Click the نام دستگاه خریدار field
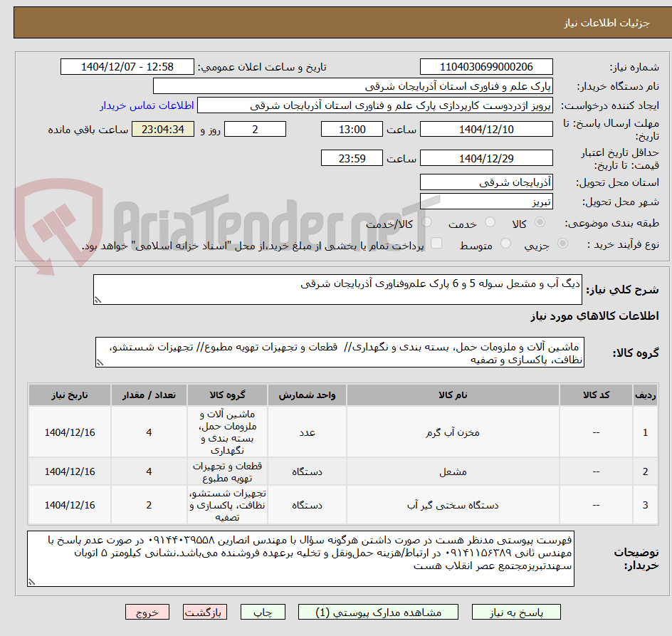This screenshot has width=672, height=636. pos(352,86)
